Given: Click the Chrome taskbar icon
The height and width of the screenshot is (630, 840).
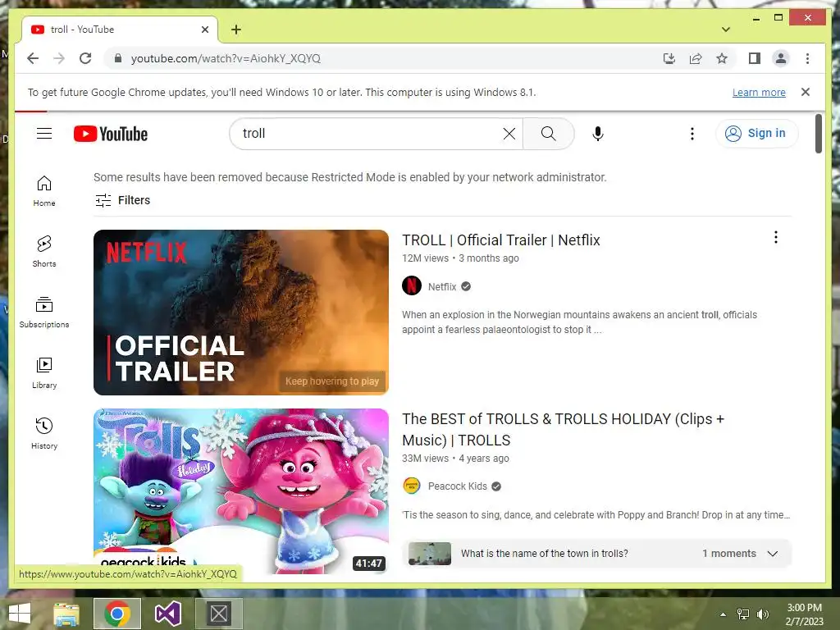Looking at the screenshot, I should pyautogui.click(x=117, y=614).
